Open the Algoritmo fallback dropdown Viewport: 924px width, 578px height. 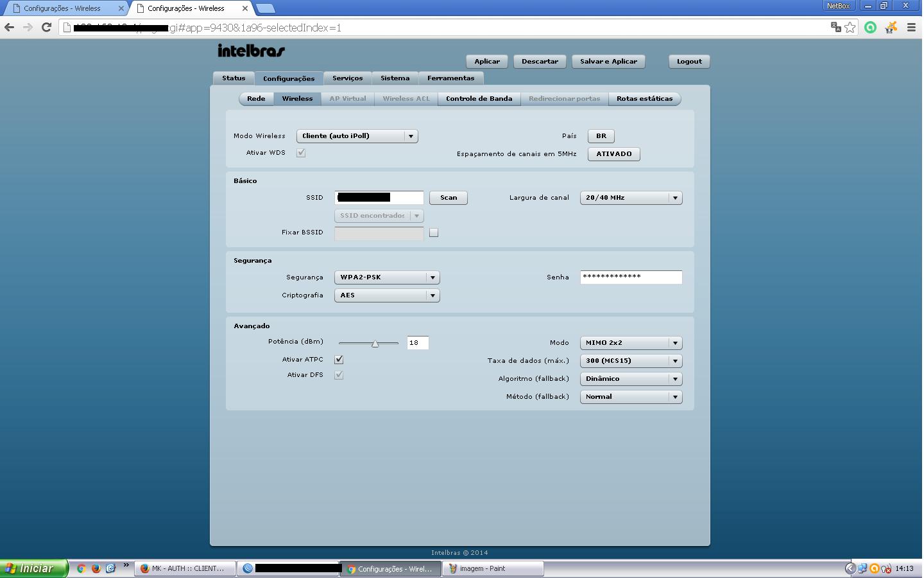pos(631,379)
